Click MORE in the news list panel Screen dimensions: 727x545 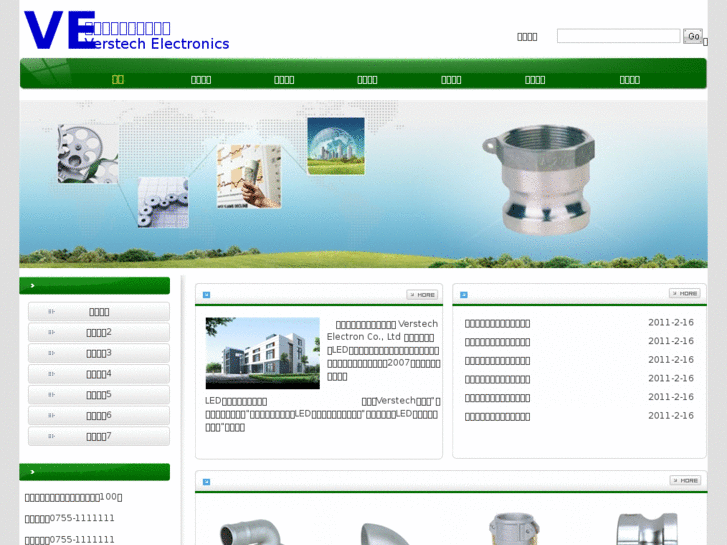tap(685, 293)
